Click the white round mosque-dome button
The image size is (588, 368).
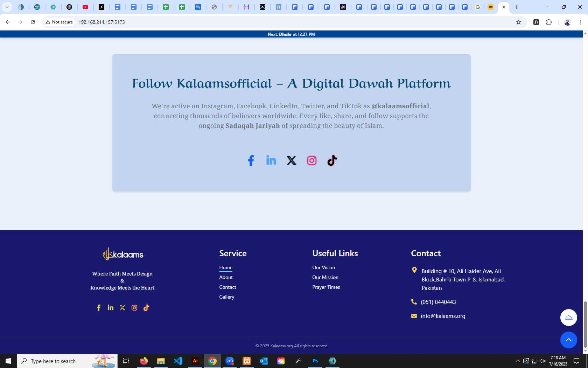tap(569, 318)
